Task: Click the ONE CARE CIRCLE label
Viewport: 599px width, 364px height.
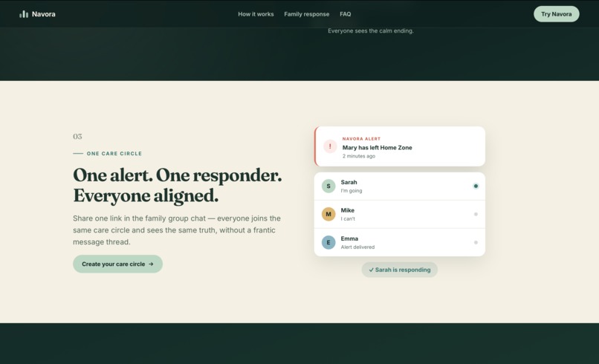Action: [x=114, y=154]
